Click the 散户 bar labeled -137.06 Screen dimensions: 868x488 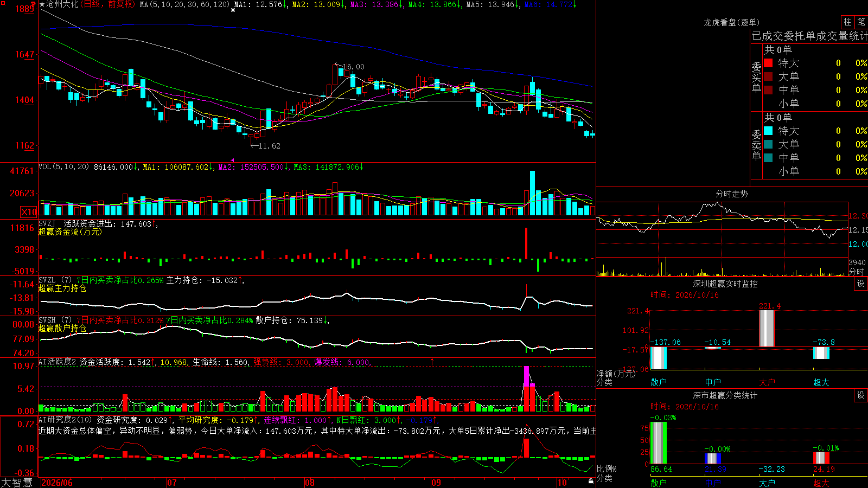click(659, 358)
